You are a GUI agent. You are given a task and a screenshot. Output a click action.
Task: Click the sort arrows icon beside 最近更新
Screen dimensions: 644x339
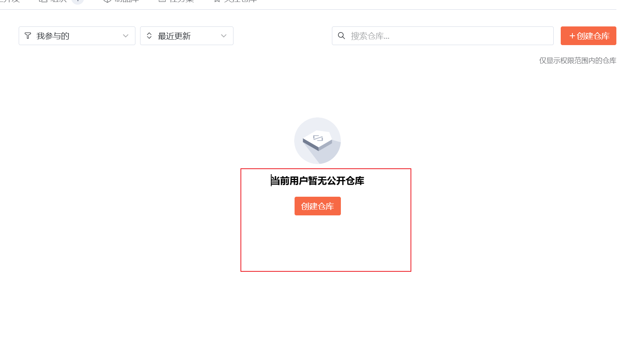[x=149, y=36]
